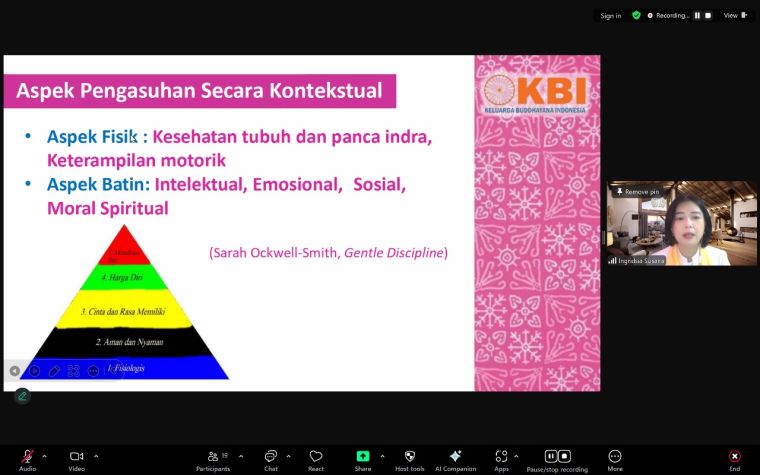This screenshot has width=760, height=475.
Task: Click the green Share screen button
Action: (362, 457)
